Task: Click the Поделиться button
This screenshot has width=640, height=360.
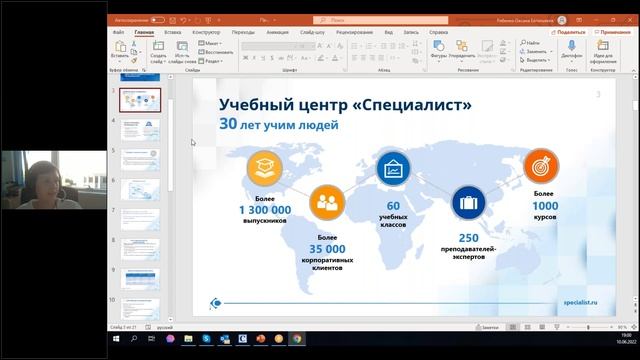Action: 568,32
